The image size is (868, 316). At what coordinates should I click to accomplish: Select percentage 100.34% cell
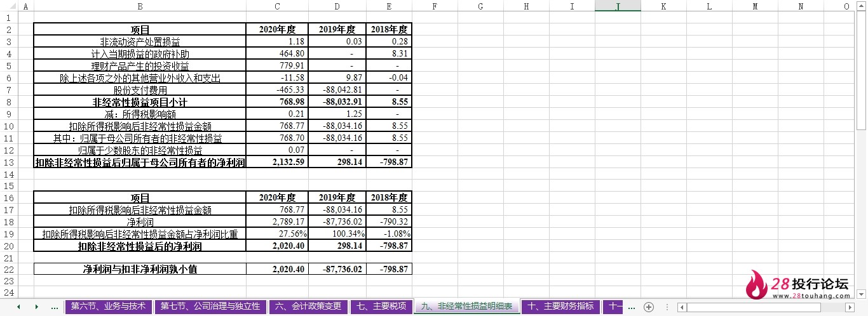coord(337,234)
